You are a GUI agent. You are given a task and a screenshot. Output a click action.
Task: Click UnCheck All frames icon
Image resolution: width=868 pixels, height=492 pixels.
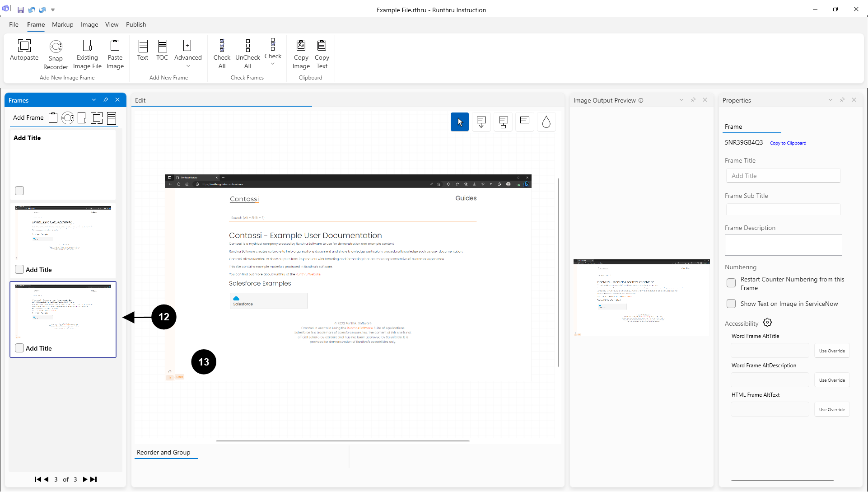point(247,54)
